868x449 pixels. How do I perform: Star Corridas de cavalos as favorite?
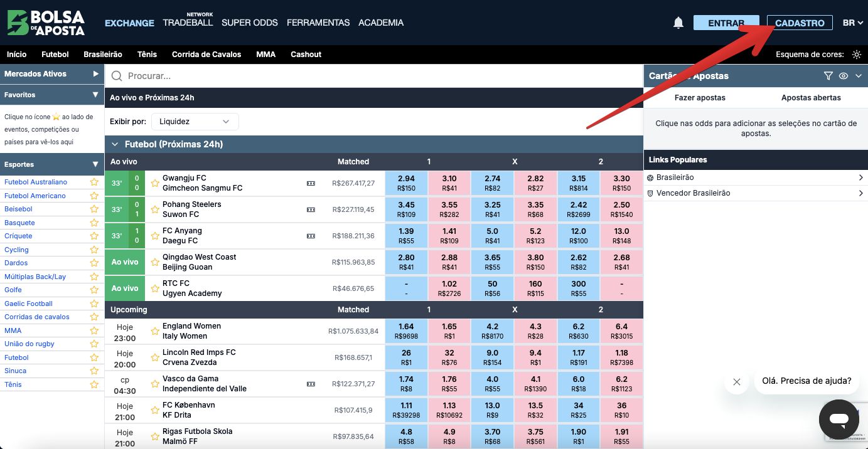94,317
